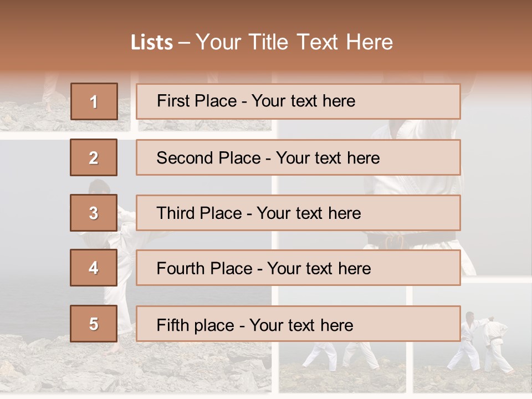Click the number 1 box

94,101
